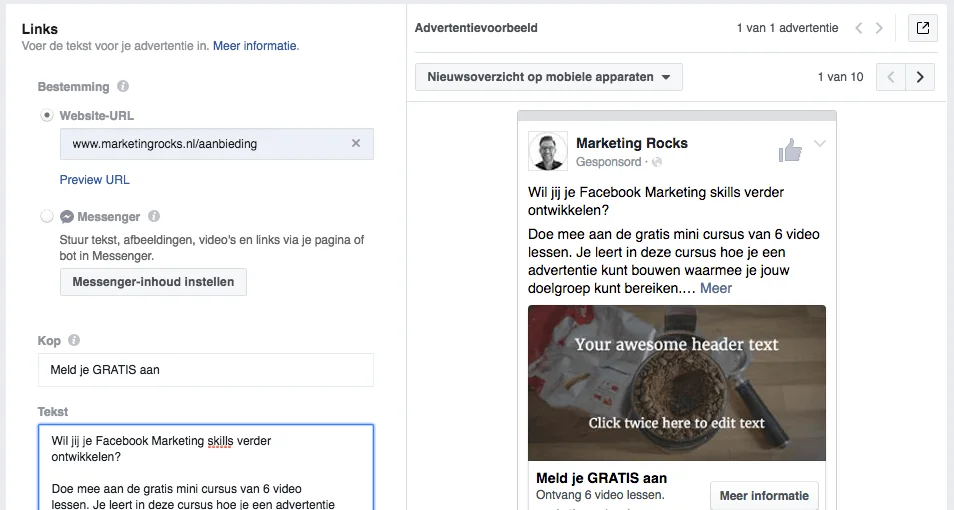Open Nieuwsoverzicht op mobiele apparaten dropdown
954x510 pixels.
(548, 77)
